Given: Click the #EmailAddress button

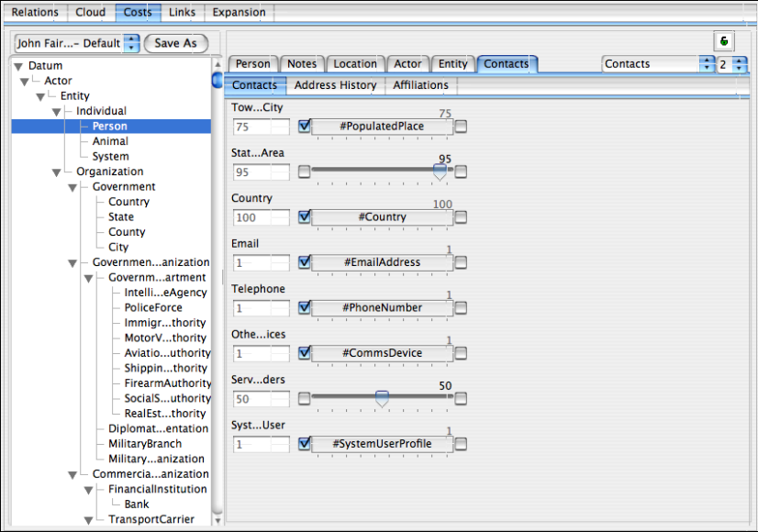Looking at the screenshot, I should tap(382, 262).
